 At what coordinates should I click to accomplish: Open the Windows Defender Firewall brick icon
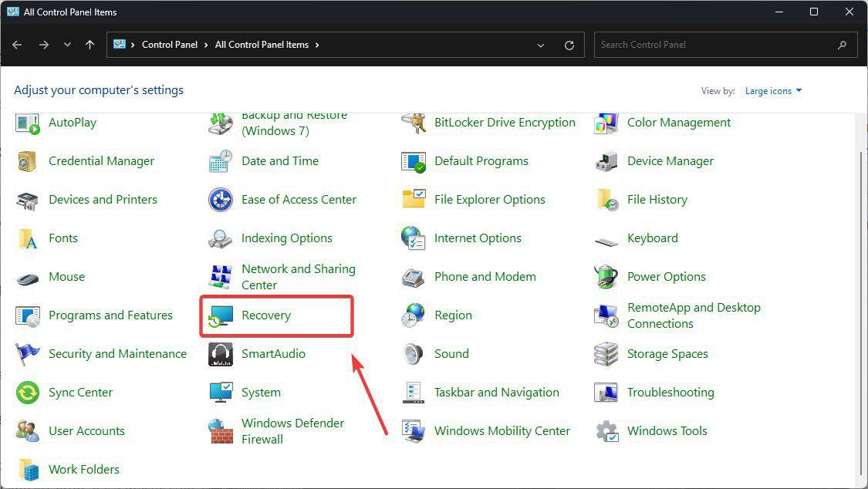[221, 431]
